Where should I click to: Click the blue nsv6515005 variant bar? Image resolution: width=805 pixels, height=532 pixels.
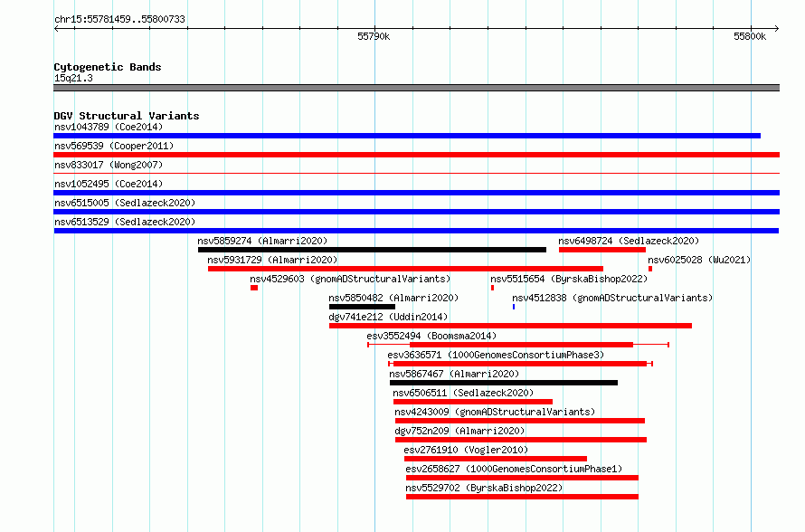click(x=416, y=212)
